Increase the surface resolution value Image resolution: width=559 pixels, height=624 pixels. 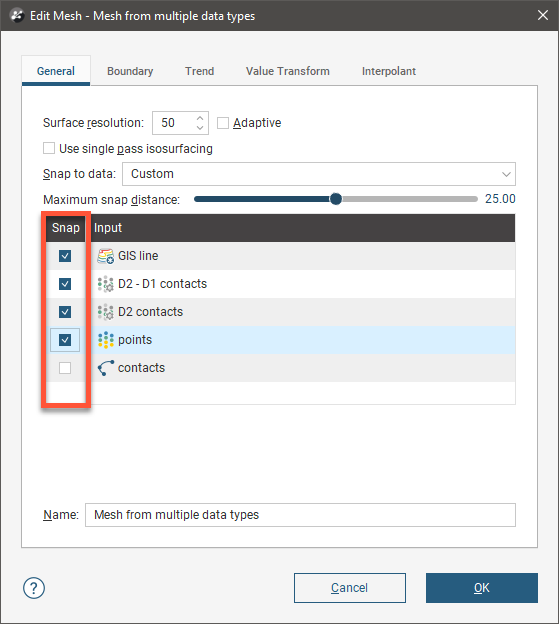(x=200, y=118)
